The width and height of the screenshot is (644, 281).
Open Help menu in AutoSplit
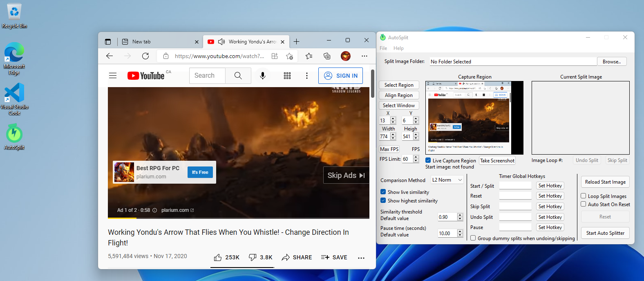click(398, 48)
